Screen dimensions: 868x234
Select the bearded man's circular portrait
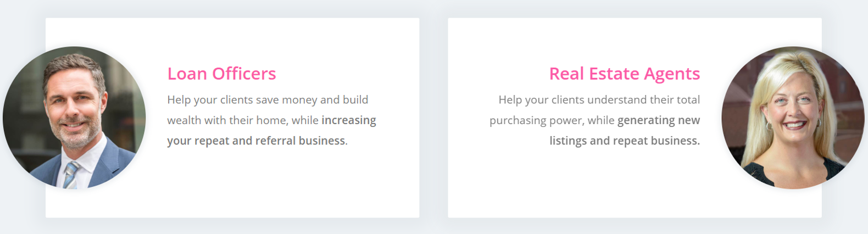click(x=74, y=118)
